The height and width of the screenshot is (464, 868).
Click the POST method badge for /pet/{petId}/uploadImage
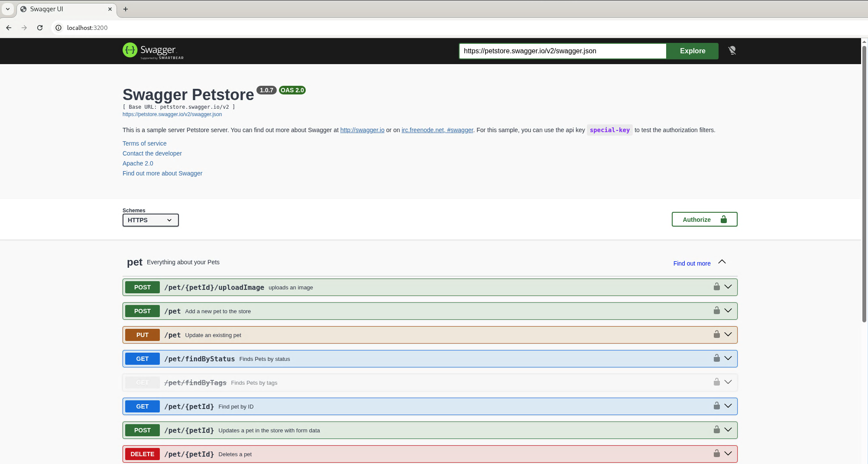[x=143, y=287]
